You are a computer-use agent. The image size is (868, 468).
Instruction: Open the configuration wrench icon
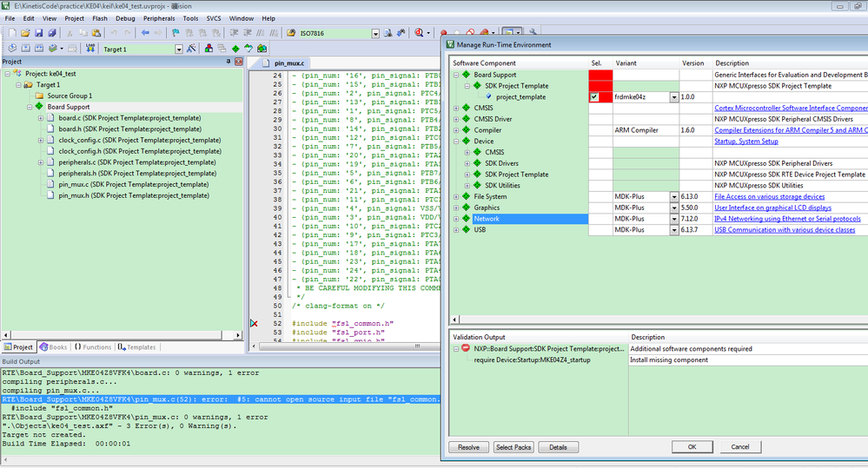(533, 32)
